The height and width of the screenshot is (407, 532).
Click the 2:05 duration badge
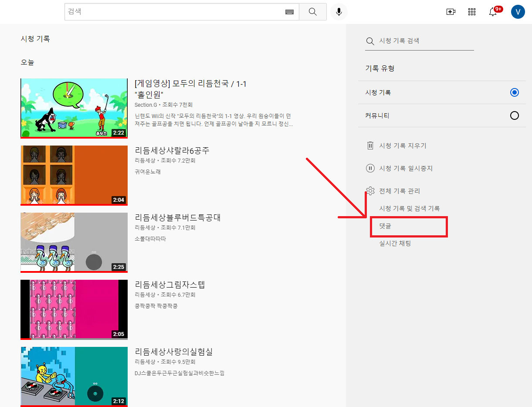pos(119,334)
